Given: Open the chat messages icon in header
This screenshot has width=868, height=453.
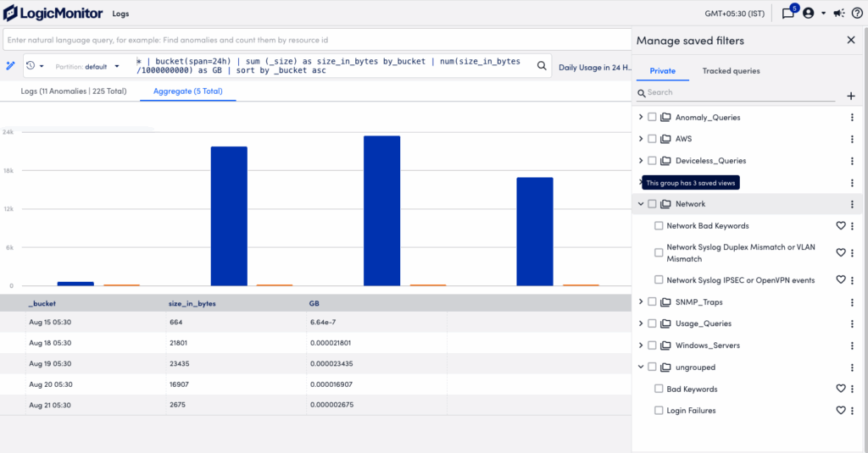Looking at the screenshot, I should click(x=788, y=14).
